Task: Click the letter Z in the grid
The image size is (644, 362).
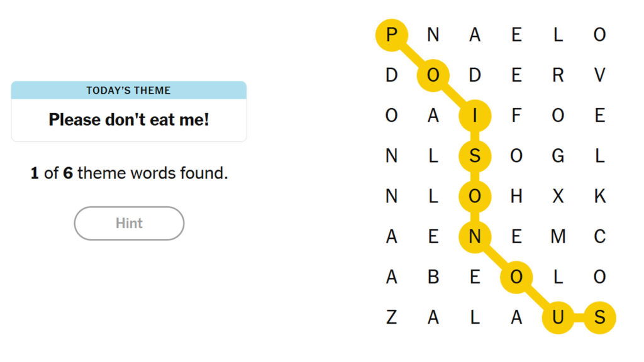Action: (391, 317)
